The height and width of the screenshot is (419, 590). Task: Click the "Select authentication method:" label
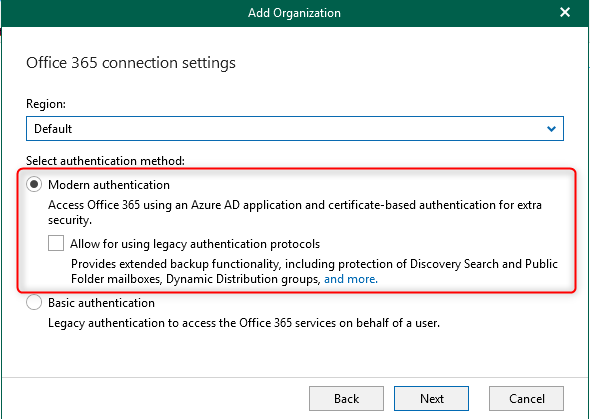tap(105, 161)
